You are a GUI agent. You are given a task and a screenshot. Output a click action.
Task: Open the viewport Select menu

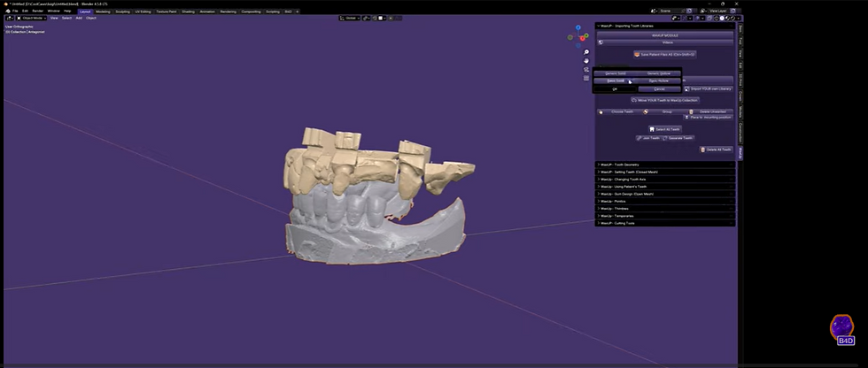pos(66,18)
